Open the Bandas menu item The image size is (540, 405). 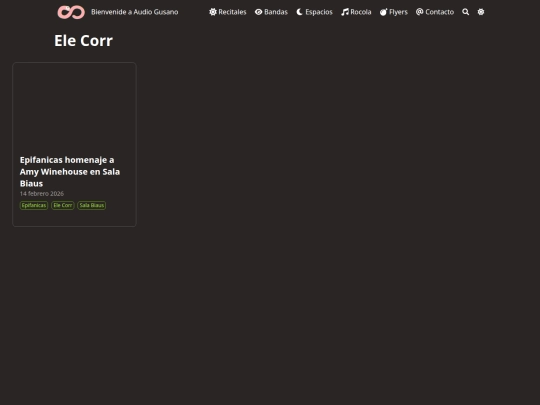click(271, 12)
